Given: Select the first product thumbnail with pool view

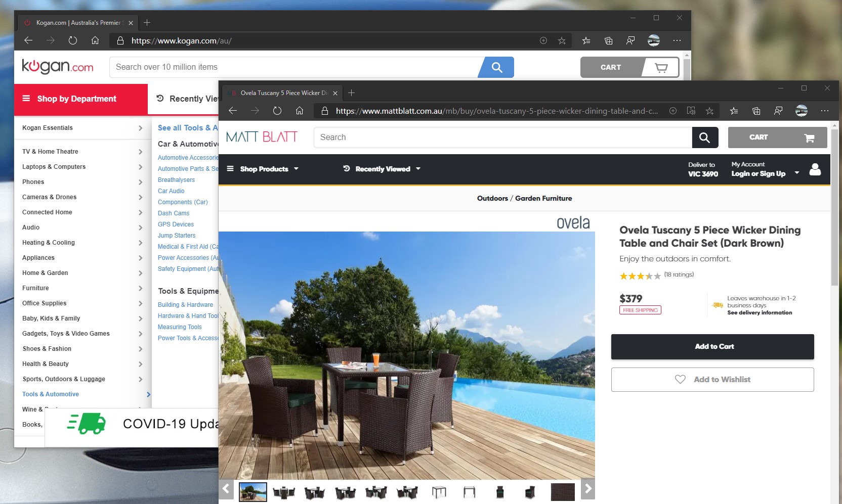Looking at the screenshot, I should click(x=253, y=492).
